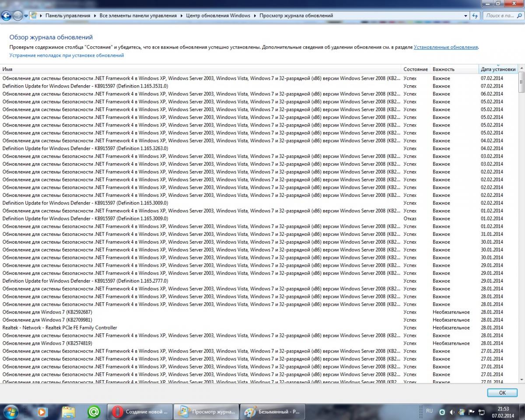Navigate to 'Панель управления' breadcrumb
The image size is (525, 420).
(68, 16)
